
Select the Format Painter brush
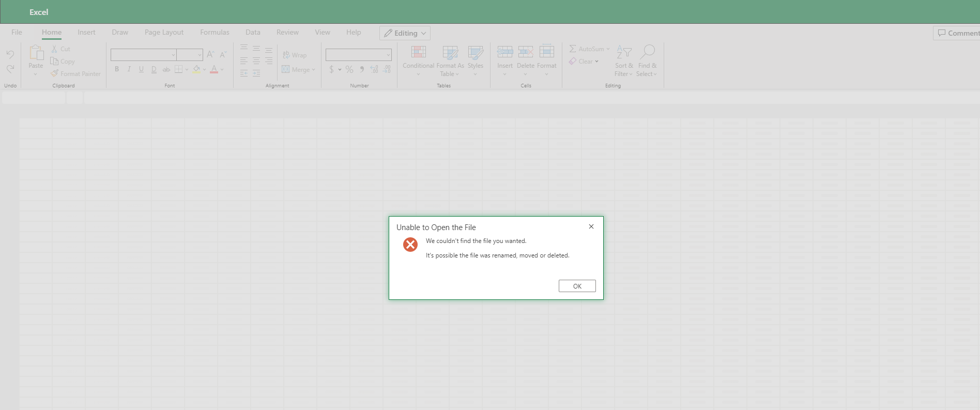(54, 73)
